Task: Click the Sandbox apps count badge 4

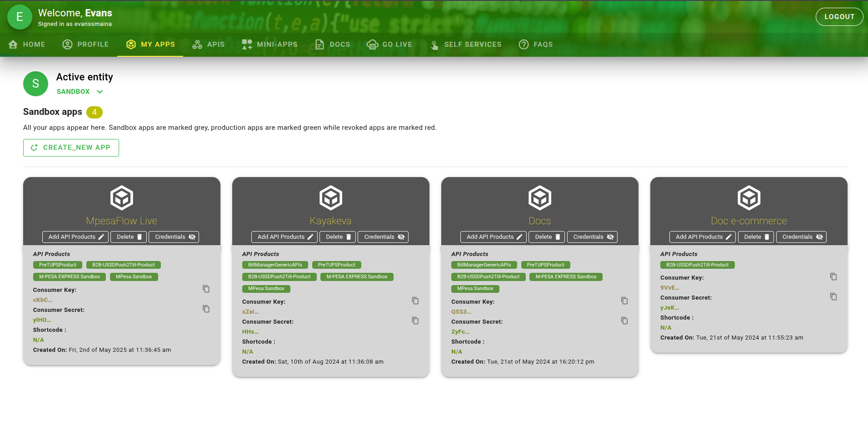Action: pos(95,112)
